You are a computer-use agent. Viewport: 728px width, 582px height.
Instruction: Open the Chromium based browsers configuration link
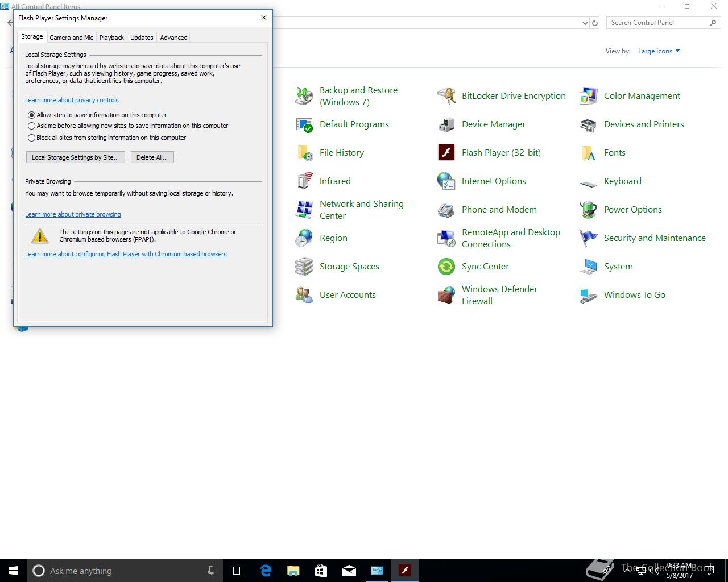(126, 254)
